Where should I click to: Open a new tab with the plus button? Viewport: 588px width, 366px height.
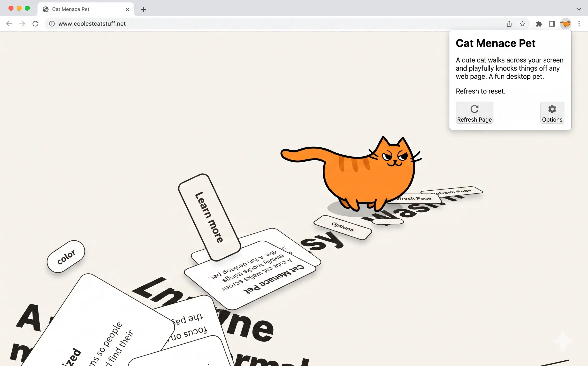click(x=143, y=9)
